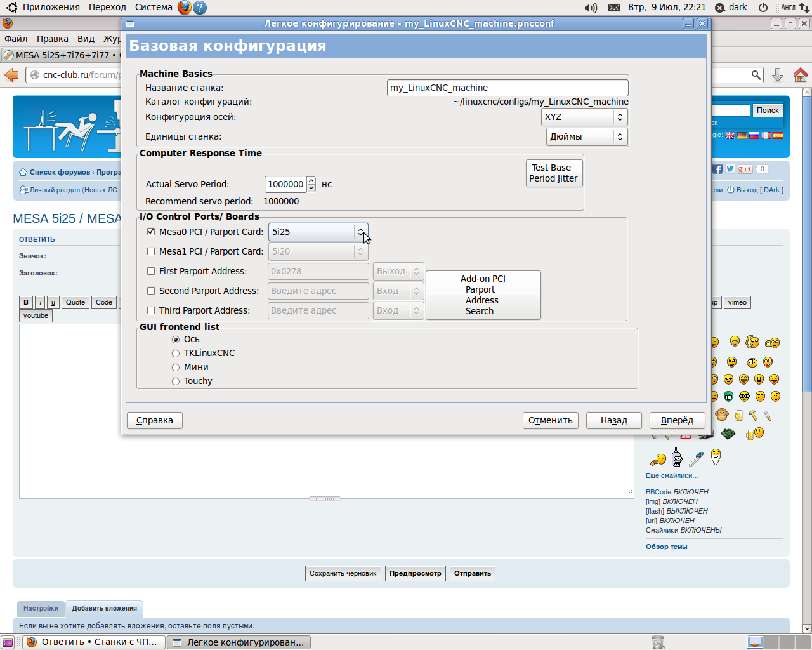
Task: Adjust the Actual Servo Period spinner arrows
Action: pyautogui.click(x=311, y=184)
